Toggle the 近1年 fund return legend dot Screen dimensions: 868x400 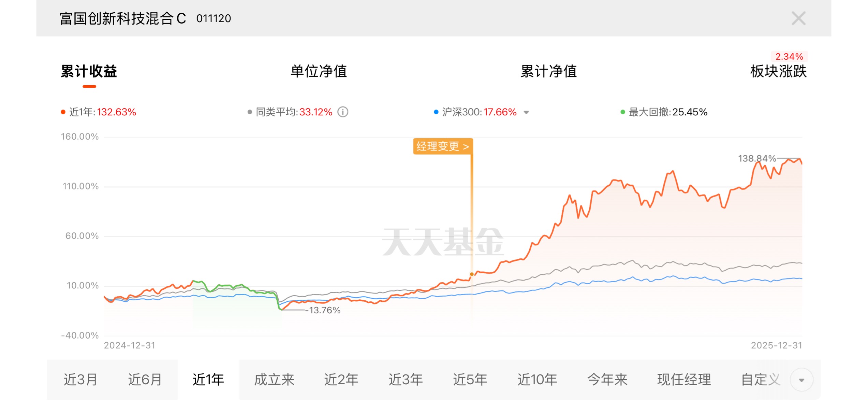(x=63, y=112)
